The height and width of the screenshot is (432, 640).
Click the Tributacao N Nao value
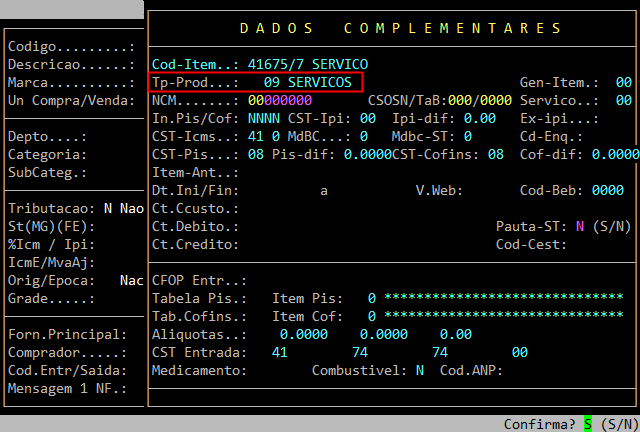[x=124, y=208]
